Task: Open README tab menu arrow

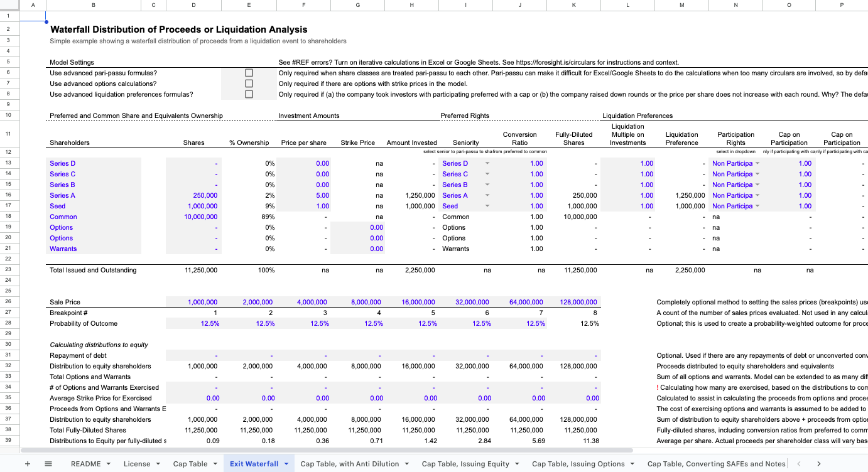Action: click(110, 464)
